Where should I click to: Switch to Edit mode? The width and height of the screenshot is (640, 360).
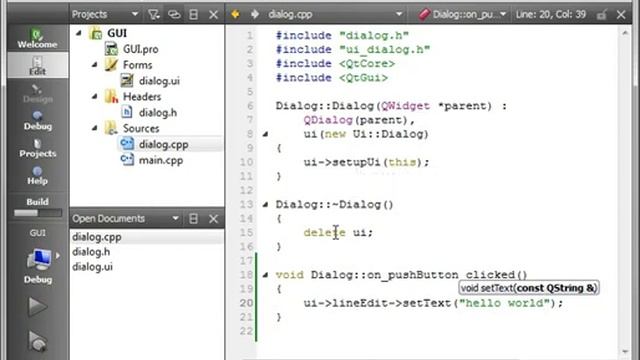37,65
